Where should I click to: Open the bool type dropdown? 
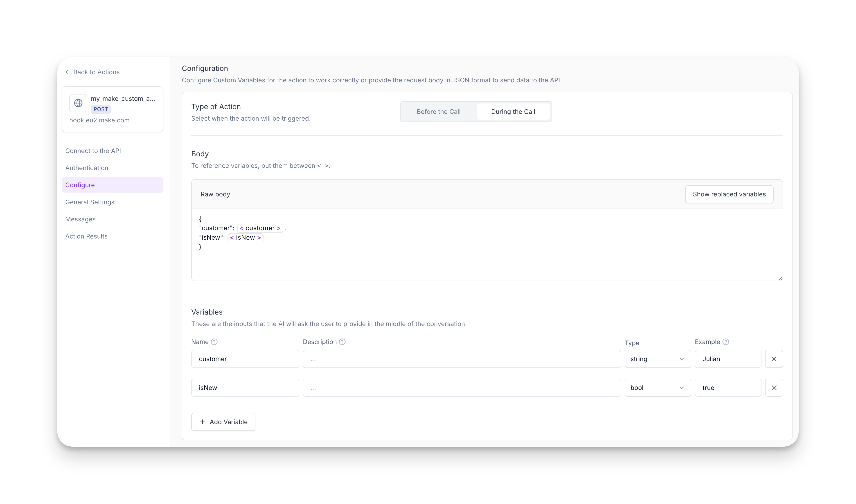(657, 388)
